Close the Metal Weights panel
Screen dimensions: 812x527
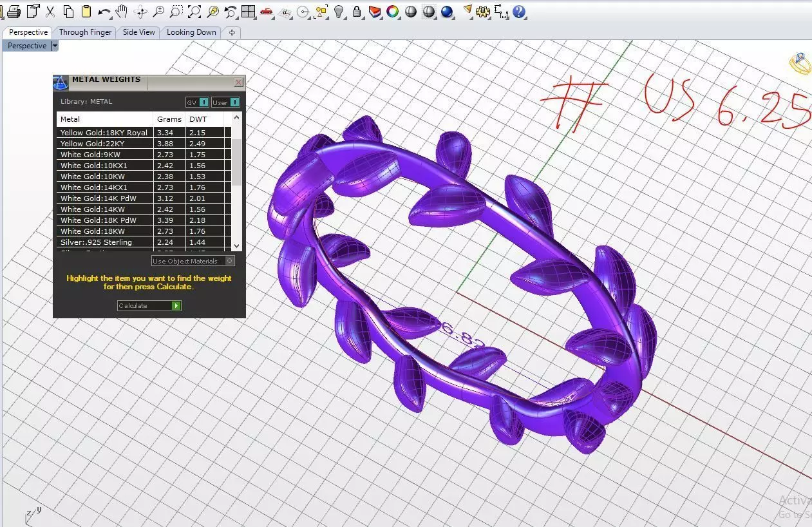pos(238,82)
